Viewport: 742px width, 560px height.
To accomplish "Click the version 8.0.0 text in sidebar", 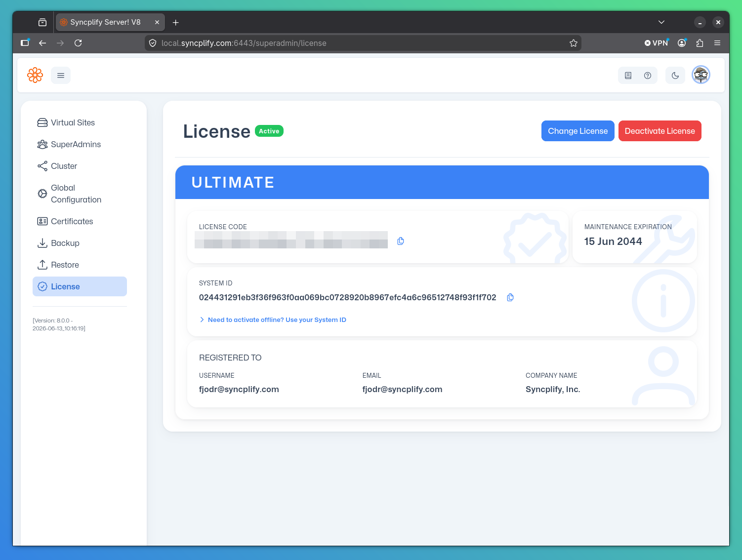I will coord(59,324).
